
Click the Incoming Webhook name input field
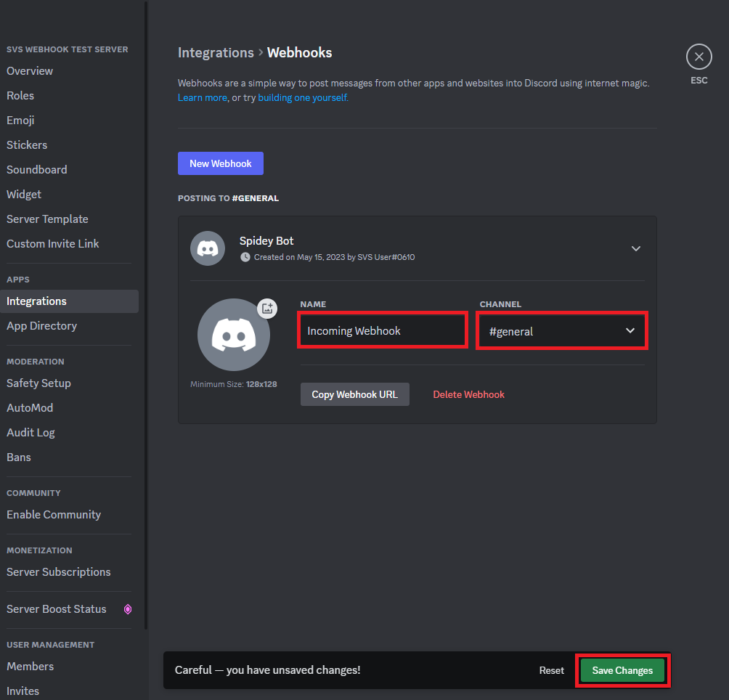(382, 330)
